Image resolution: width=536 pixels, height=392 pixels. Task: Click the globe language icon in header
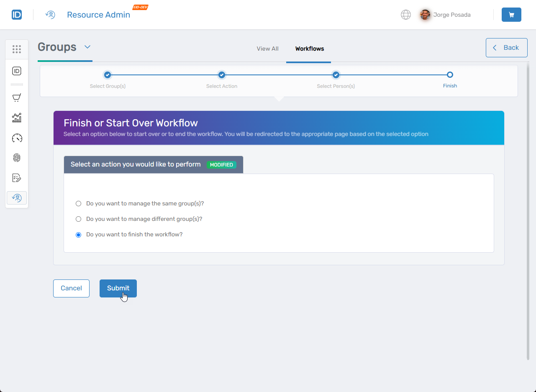click(x=405, y=14)
